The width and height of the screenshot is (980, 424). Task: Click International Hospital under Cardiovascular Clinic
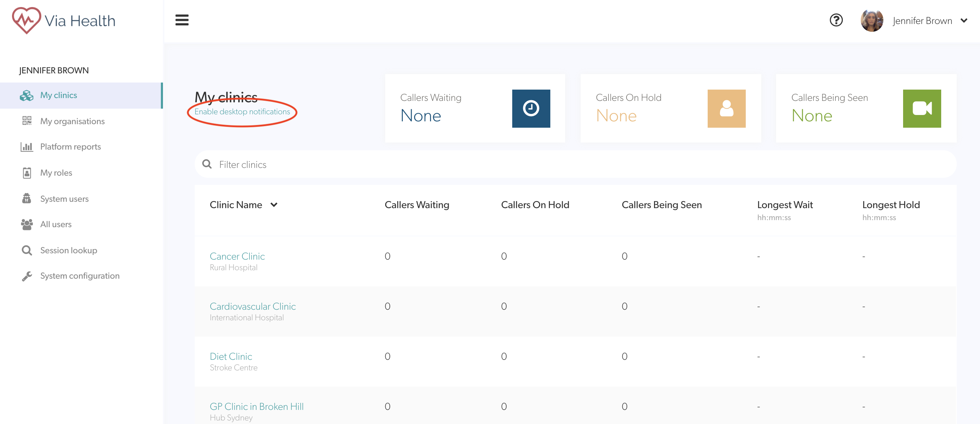click(247, 317)
